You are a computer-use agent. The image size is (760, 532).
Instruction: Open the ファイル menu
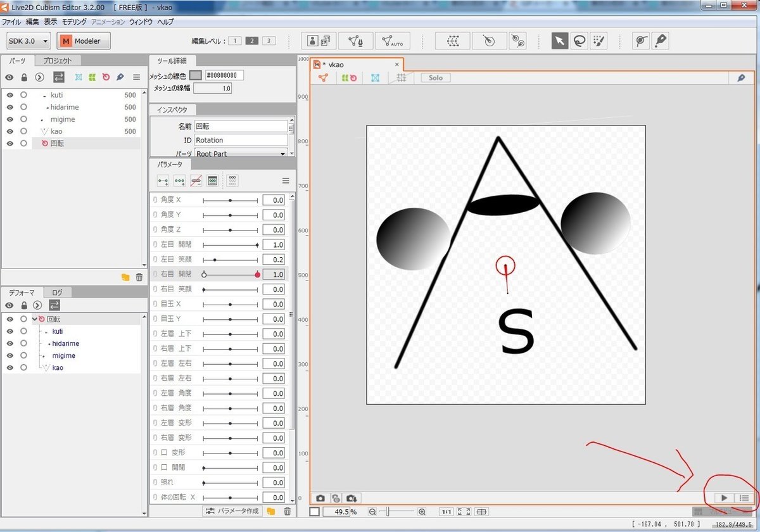(x=12, y=22)
